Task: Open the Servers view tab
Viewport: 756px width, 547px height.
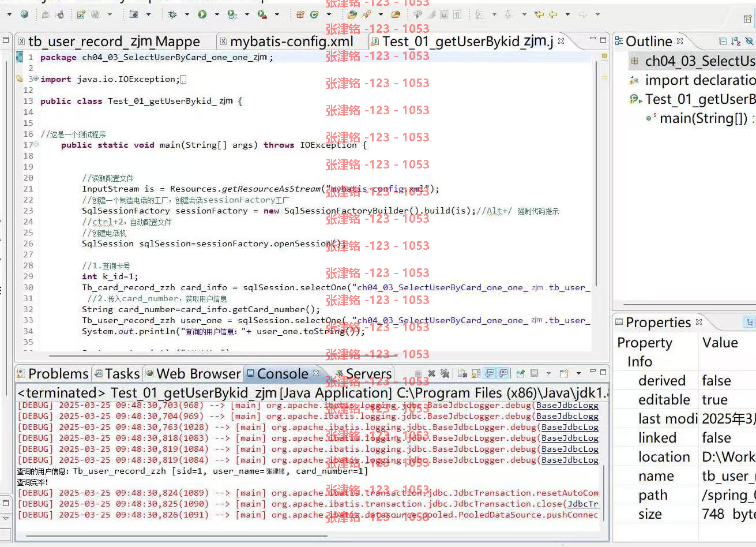Action: pyautogui.click(x=363, y=373)
